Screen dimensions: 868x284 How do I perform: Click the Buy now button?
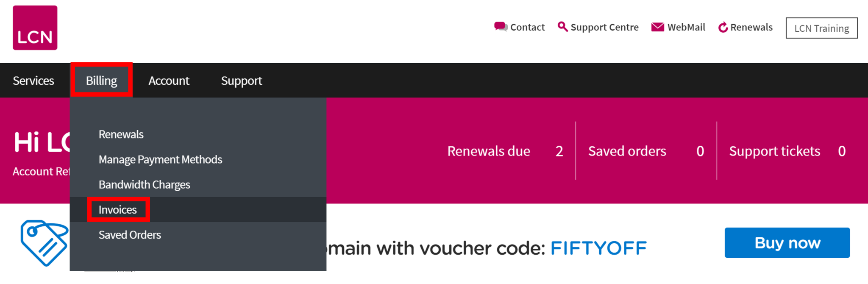[x=787, y=242]
